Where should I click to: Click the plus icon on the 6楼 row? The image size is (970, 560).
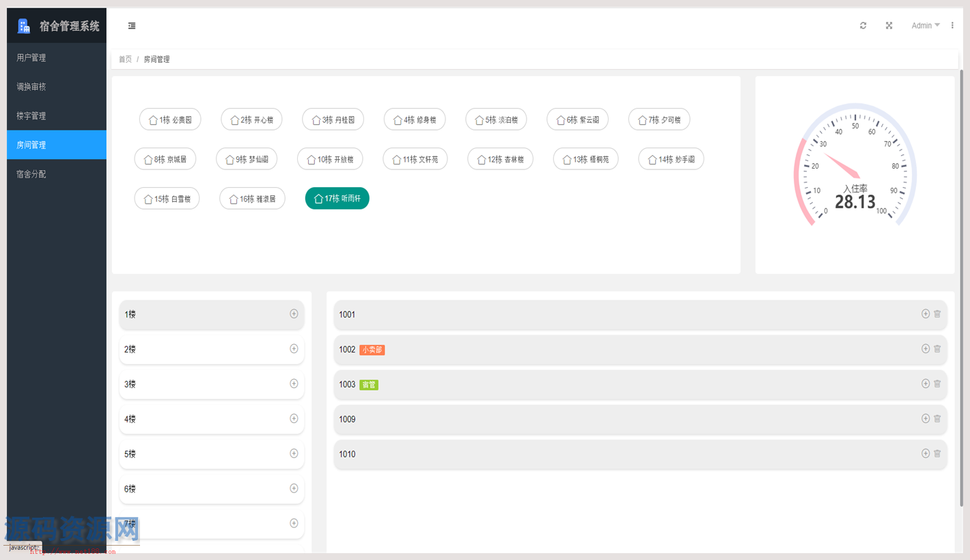294,488
